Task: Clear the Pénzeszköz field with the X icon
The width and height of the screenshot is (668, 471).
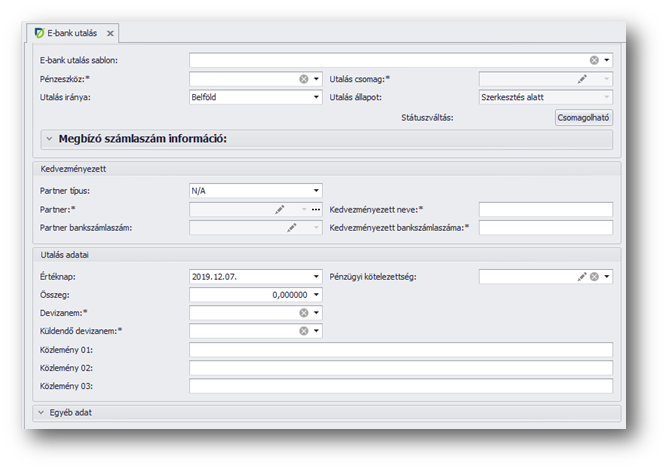Action: (304, 79)
